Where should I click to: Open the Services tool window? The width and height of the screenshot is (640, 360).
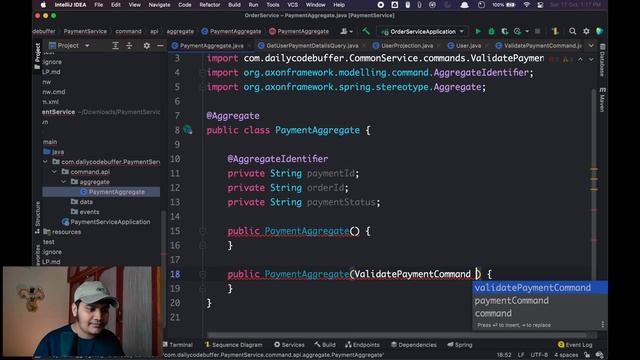click(289, 345)
